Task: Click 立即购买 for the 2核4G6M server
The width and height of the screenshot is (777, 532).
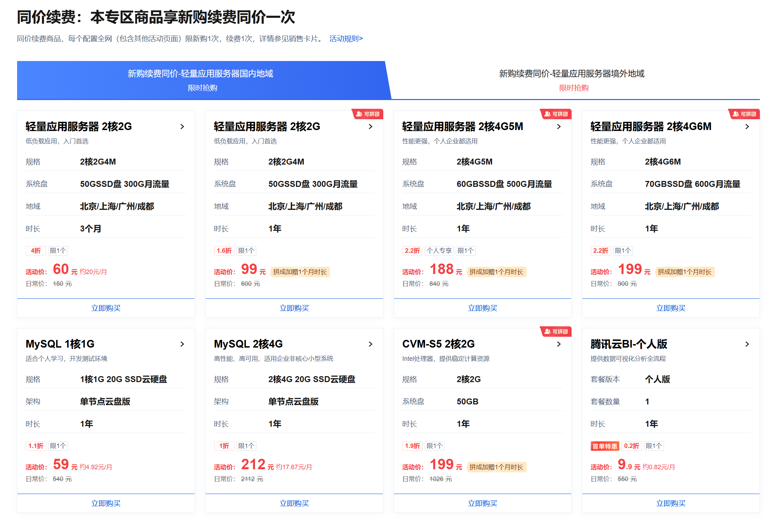Action: point(671,308)
